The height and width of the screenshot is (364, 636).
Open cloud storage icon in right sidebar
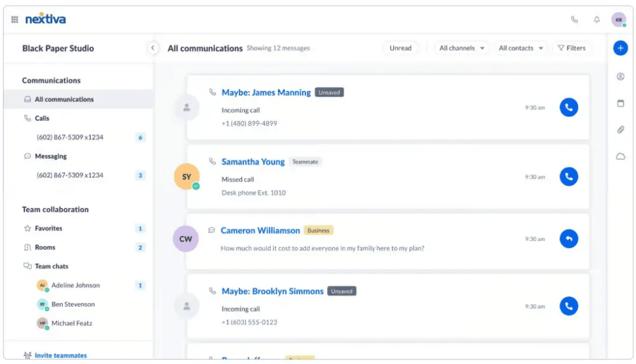[620, 156]
